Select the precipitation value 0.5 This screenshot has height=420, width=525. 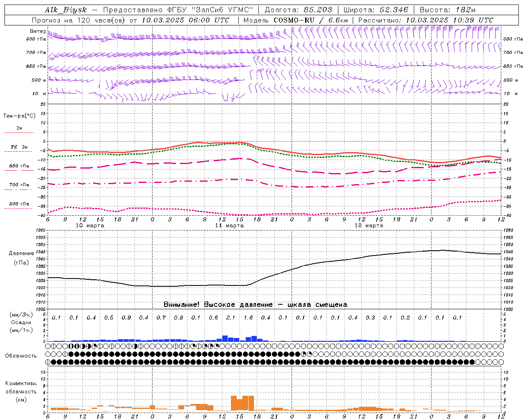click(109, 317)
